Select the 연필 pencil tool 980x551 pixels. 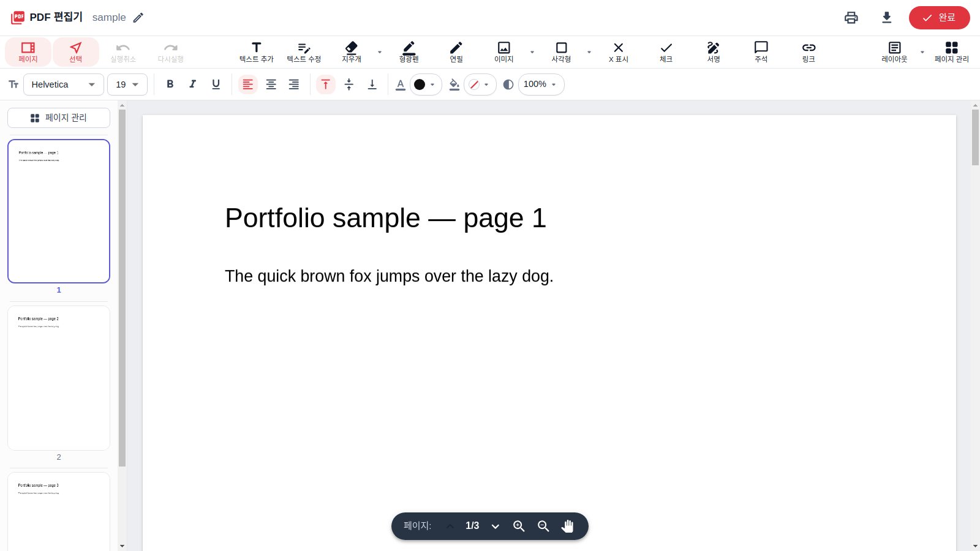(x=456, y=52)
